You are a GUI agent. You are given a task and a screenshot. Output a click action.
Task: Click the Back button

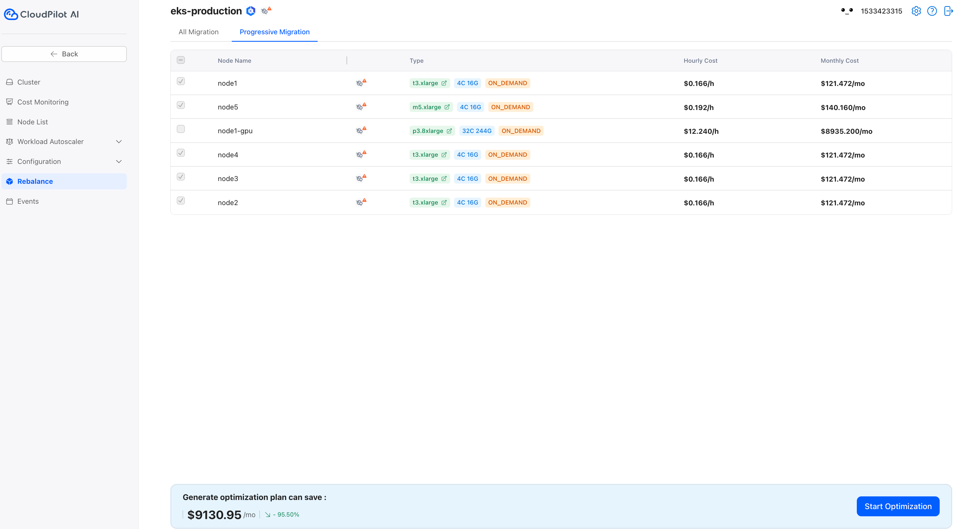click(64, 54)
